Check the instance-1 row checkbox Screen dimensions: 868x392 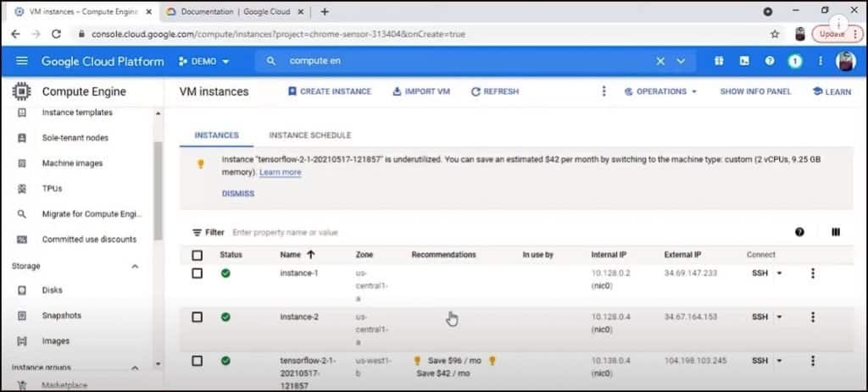(198, 273)
